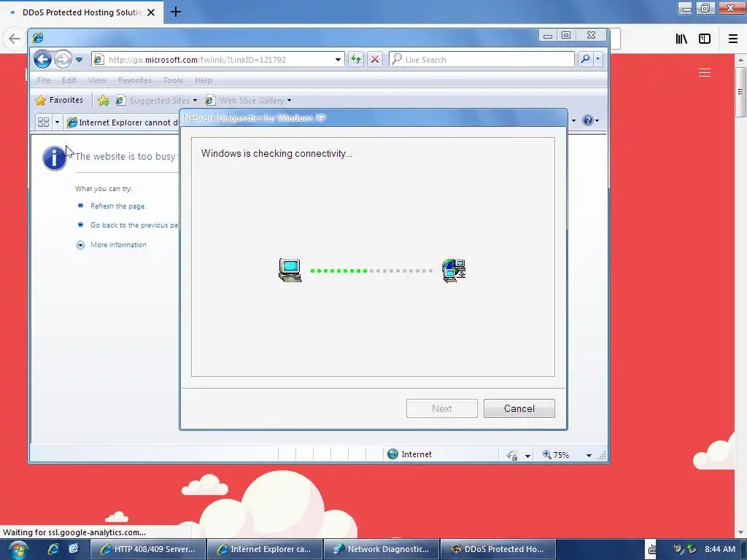The width and height of the screenshot is (747, 560).
Task: Click the Quick Tabs grid icon
Action: 43,122
